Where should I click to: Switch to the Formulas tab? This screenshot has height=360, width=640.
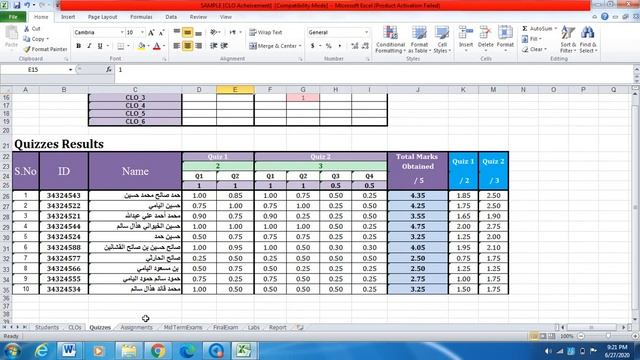pyautogui.click(x=141, y=17)
